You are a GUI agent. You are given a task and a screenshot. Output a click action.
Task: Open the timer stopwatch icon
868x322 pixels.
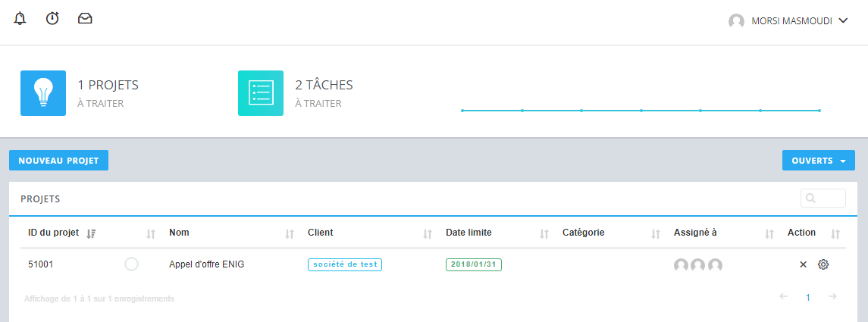[x=52, y=19]
